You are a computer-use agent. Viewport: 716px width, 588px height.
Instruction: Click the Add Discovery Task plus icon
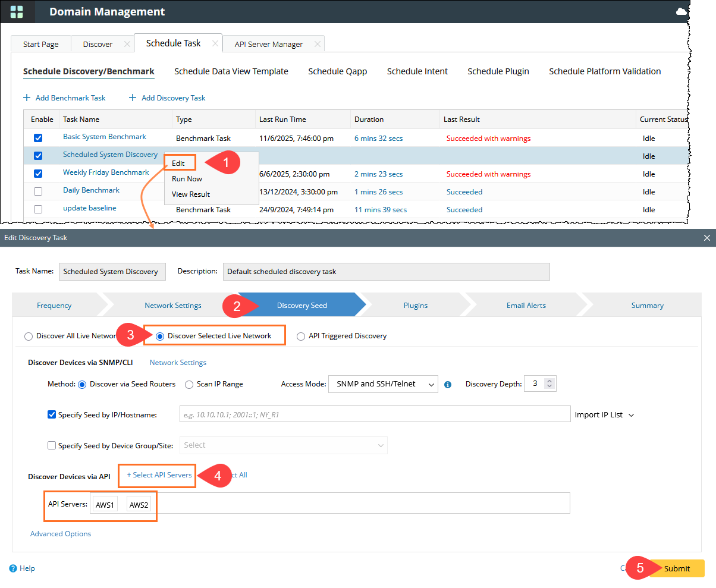(133, 98)
